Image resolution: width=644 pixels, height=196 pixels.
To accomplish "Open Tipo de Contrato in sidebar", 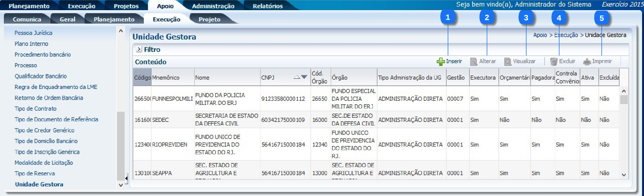I will (x=35, y=109).
